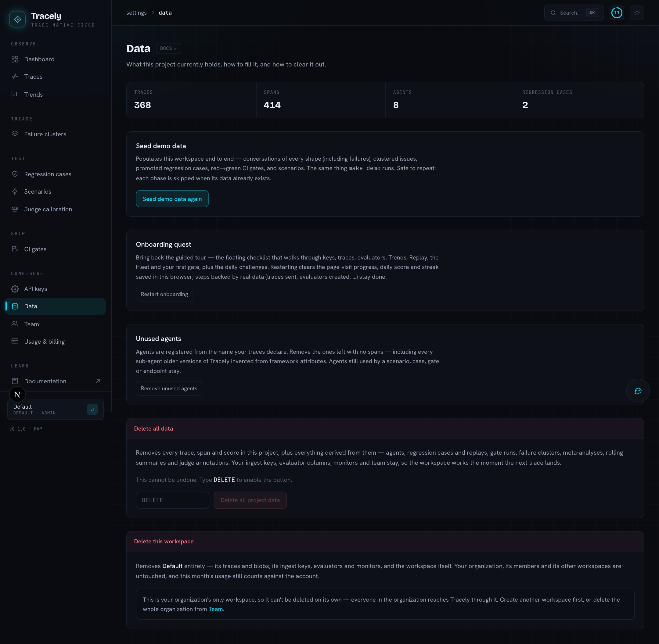Open CI gates page

point(56,249)
